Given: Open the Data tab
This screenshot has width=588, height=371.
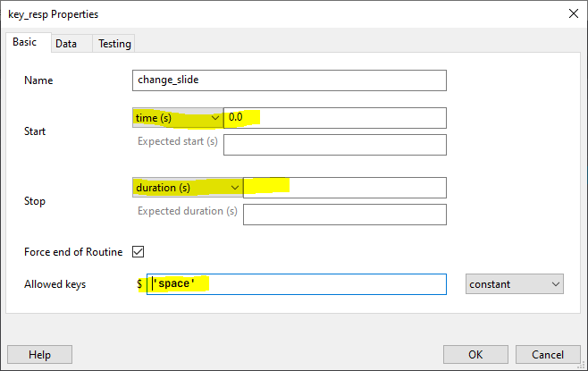Looking at the screenshot, I should (x=66, y=43).
